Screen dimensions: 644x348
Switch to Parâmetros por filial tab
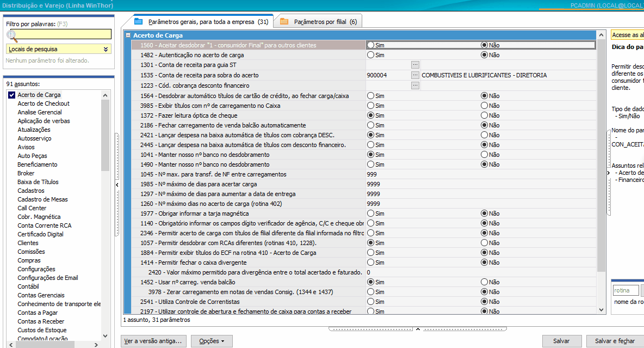(318, 21)
